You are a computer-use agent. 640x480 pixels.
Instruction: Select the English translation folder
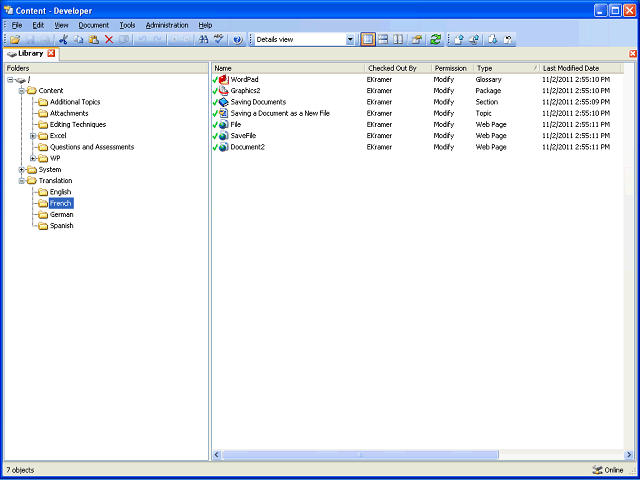60,192
